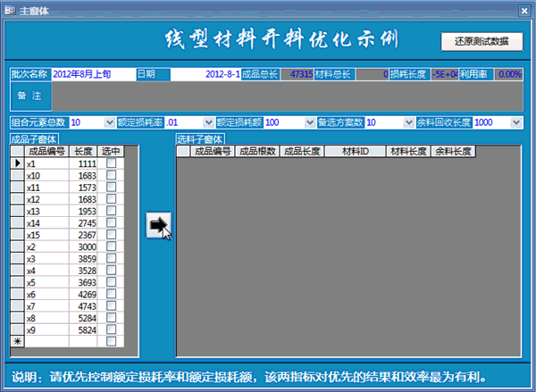Image resolution: width=536 pixels, height=392 pixels.
Task: Tick the 选中 checkbox for x3
Action: (111, 258)
